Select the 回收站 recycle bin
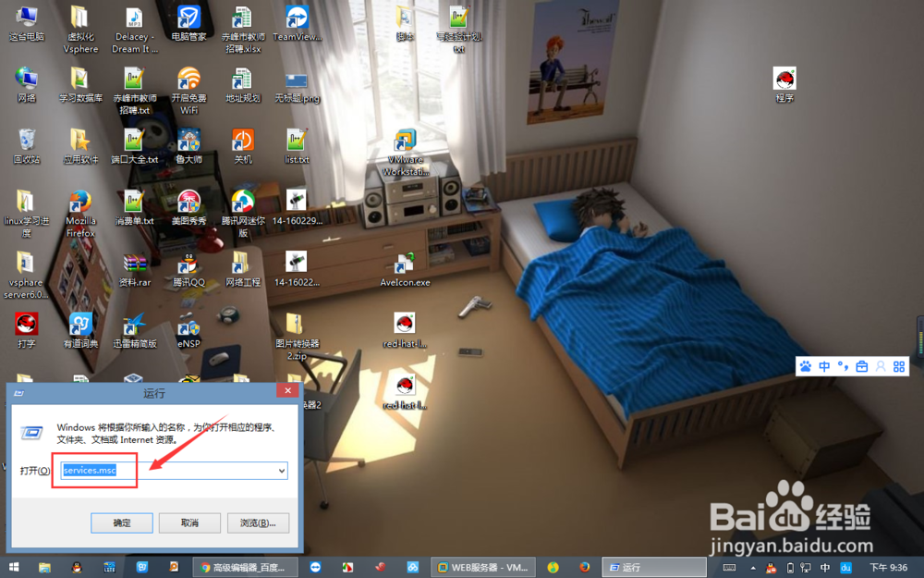Screen dimensions: 924x578 pyautogui.click(x=27, y=146)
